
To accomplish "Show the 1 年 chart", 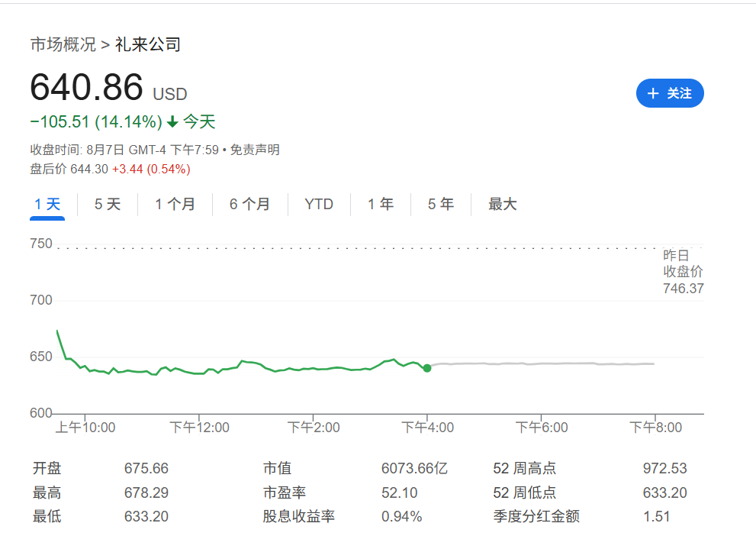I will pyautogui.click(x=381, y=204).
